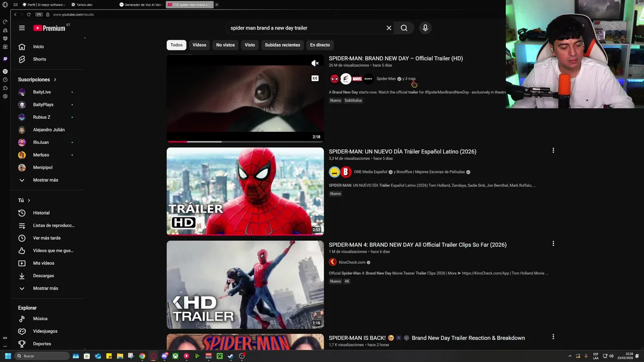
Task: Click the 'y 3 más' channels link
Action: 409,79
